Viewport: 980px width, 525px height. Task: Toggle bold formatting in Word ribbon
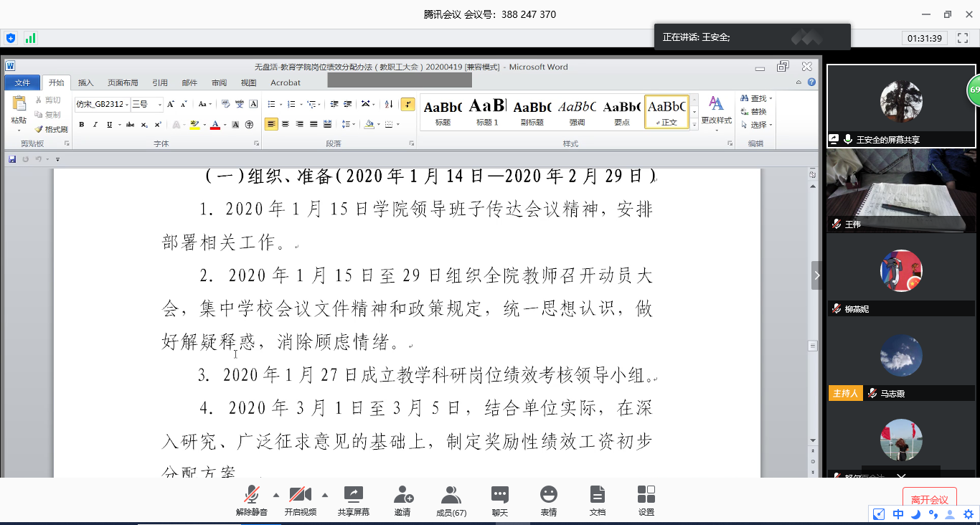point(81,125)
